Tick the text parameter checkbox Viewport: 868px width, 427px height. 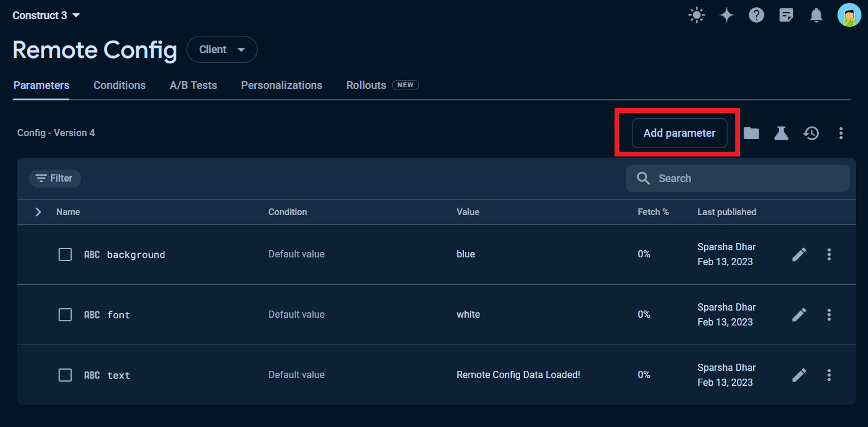65,375
